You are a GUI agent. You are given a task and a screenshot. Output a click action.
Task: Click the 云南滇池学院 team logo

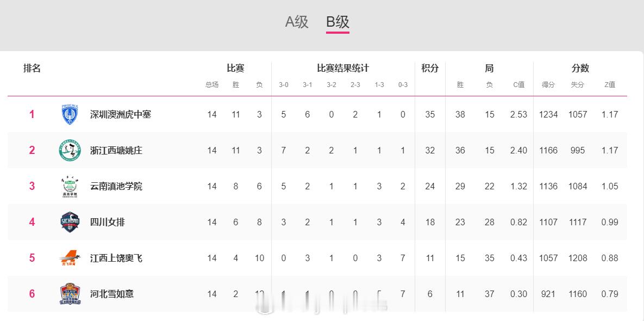(70, 186)
